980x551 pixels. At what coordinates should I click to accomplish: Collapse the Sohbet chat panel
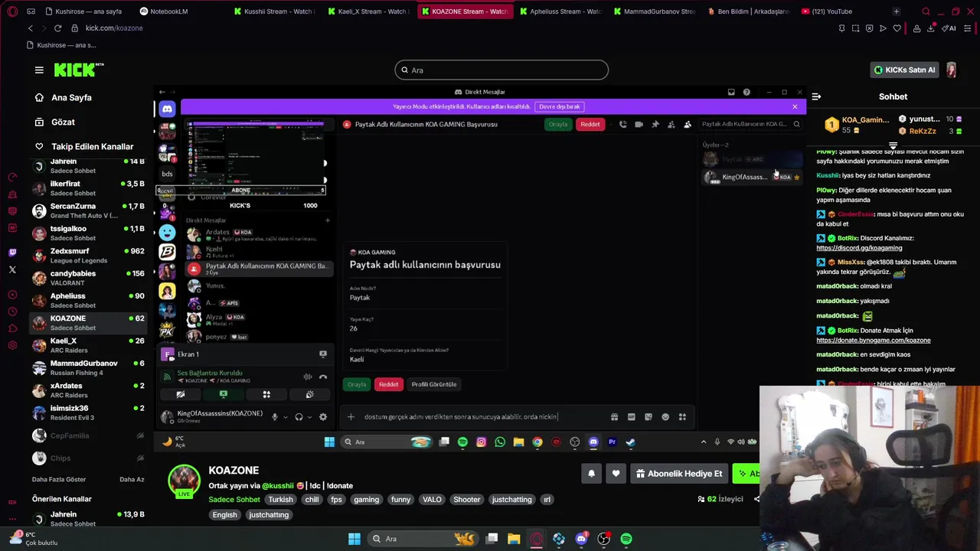pyautogui.click(x=816, y=96)
